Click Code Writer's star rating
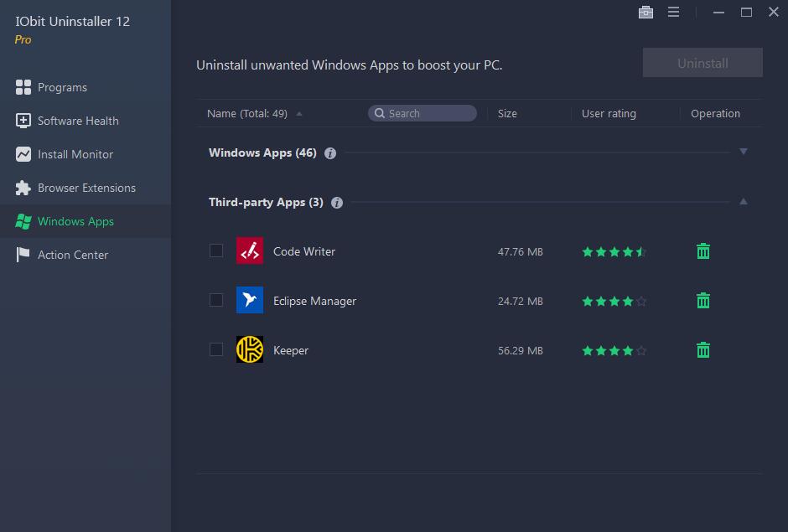This screenshot has width=788, height=532. (614, 251)
